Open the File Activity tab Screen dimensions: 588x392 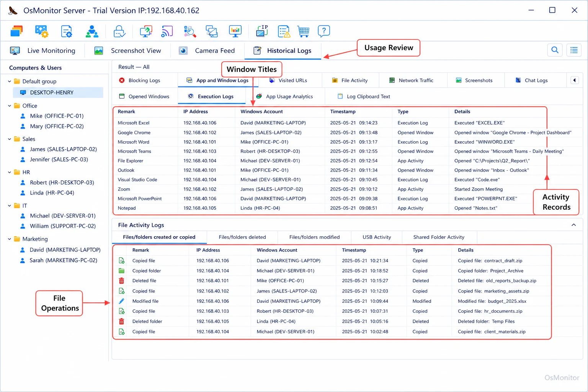[350, 80]
